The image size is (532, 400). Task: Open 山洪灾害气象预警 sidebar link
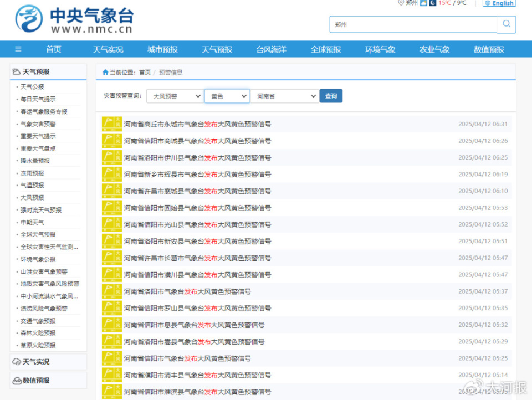coord(44,271)
